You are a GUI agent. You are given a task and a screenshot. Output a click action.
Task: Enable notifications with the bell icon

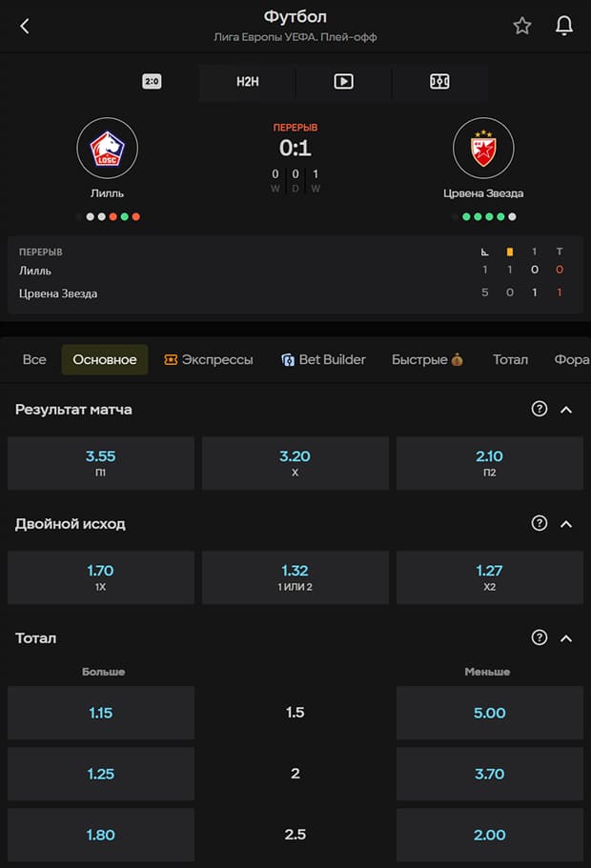[x=564, y=26]
